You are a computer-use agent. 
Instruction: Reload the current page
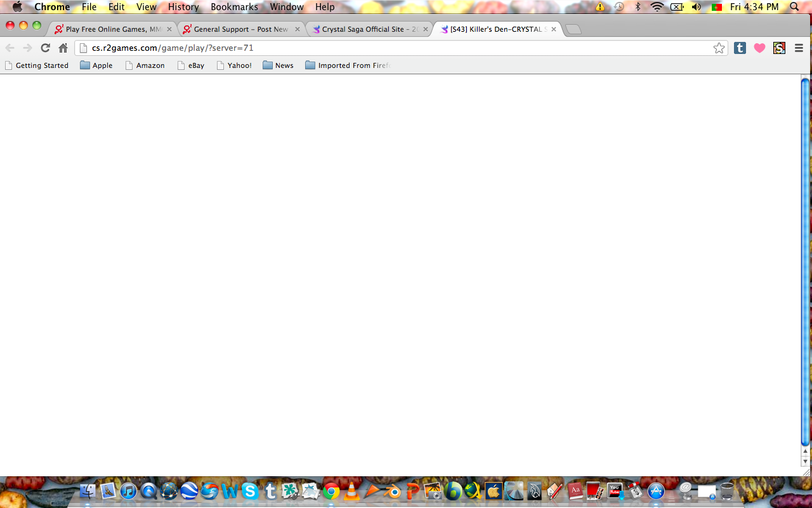click(x=45, y=48)
